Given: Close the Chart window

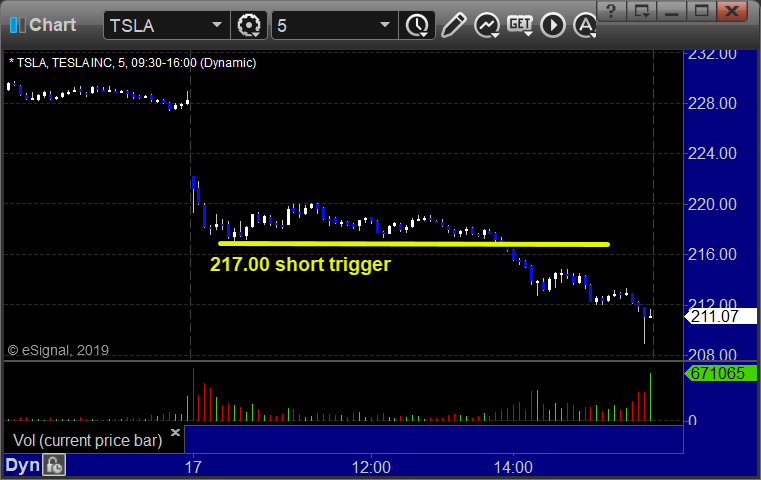Looking at the screenshot, I should click(x=732, y=10).
